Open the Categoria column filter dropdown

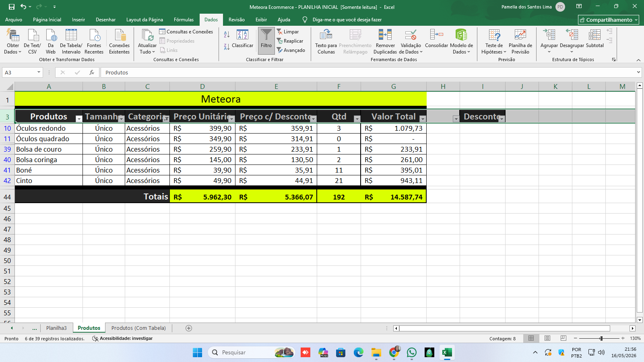click(x=166, y=119)
